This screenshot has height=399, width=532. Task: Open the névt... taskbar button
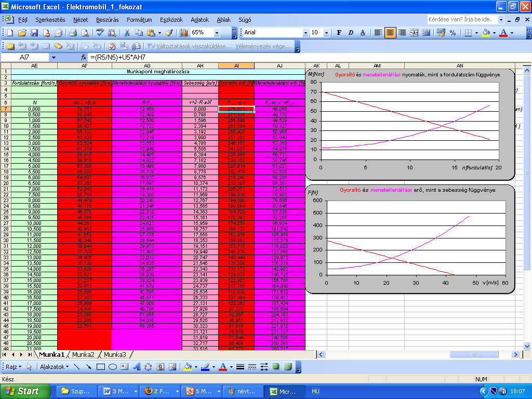242,391
